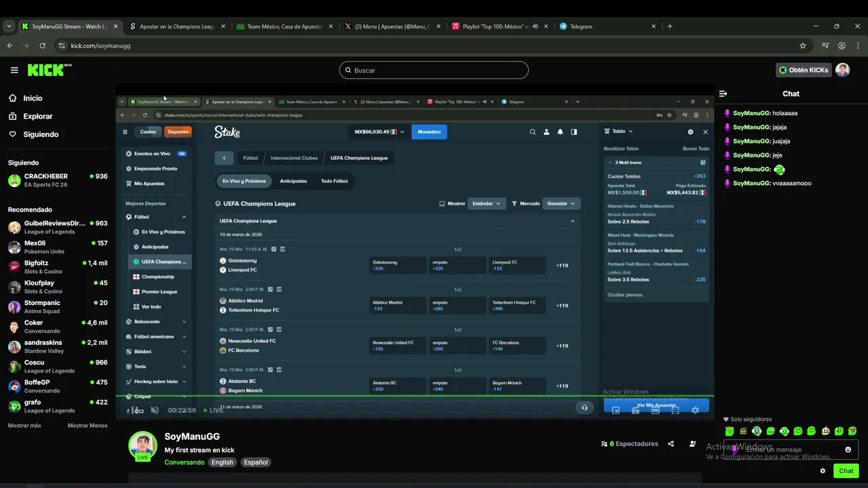Open the SoyManuGG channel name link

coord(192,436)
